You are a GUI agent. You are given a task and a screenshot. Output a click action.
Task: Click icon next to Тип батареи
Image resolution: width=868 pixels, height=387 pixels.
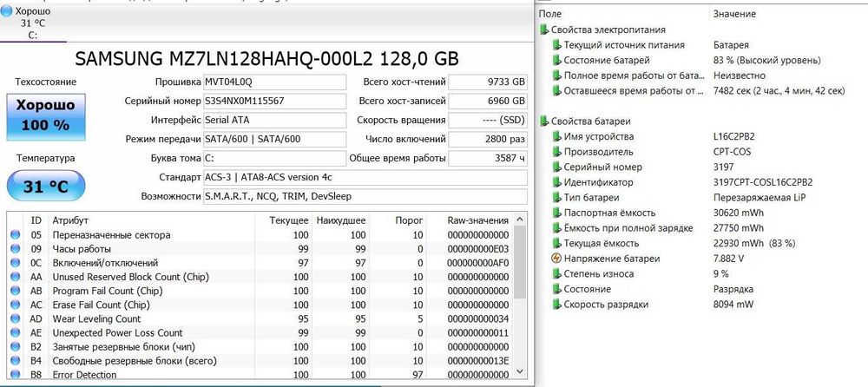pos(557,197)
